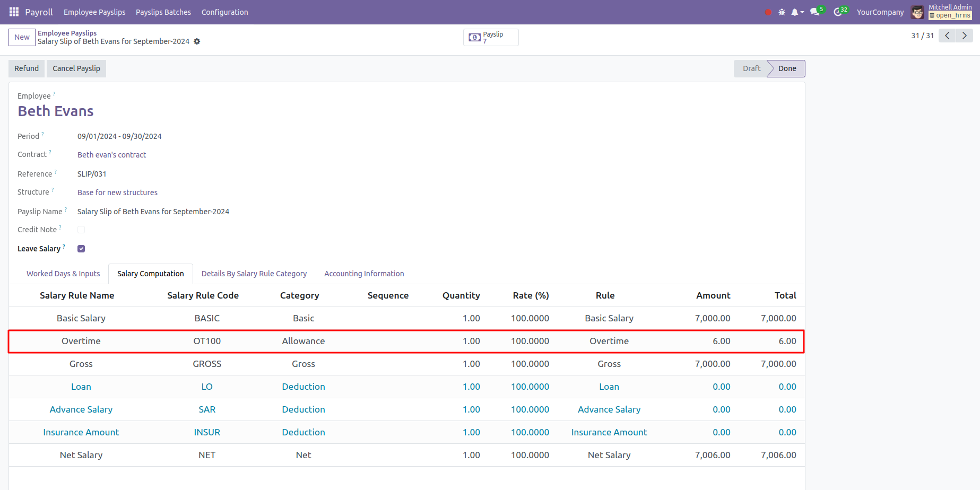Viewport: 980px width, 490px height.
Task: Open the Mitchell Admin user menu
Action: pos(942,12)
